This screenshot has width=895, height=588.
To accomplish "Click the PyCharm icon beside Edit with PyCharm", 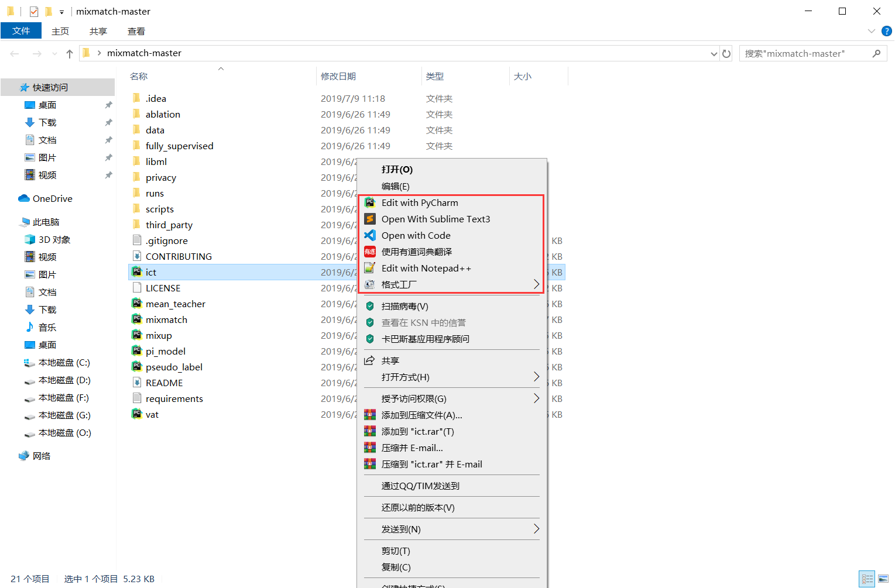I will click(370, 202).
